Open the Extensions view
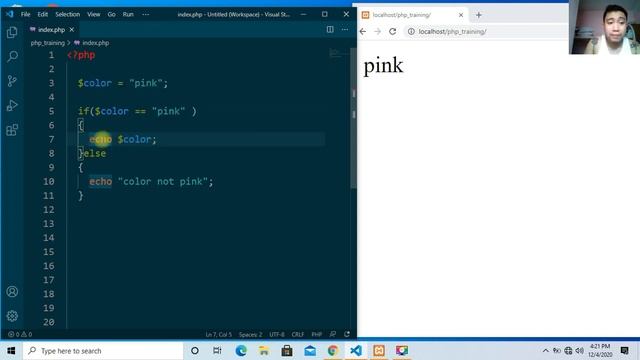 12,130
